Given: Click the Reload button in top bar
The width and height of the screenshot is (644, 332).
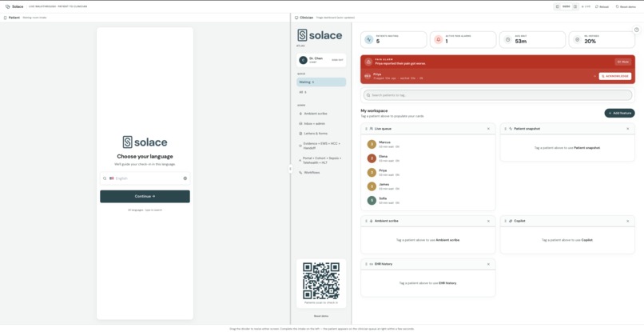Looking at the screenshot, I should (x=602, y=6).
